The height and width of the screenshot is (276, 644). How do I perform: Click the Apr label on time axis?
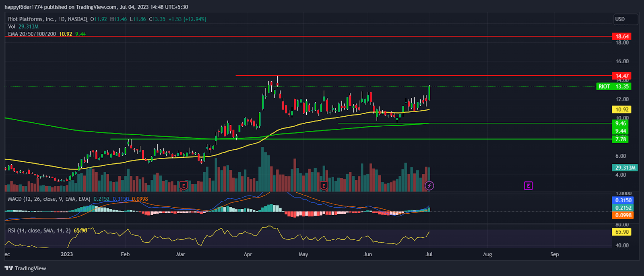coord(248,254)
